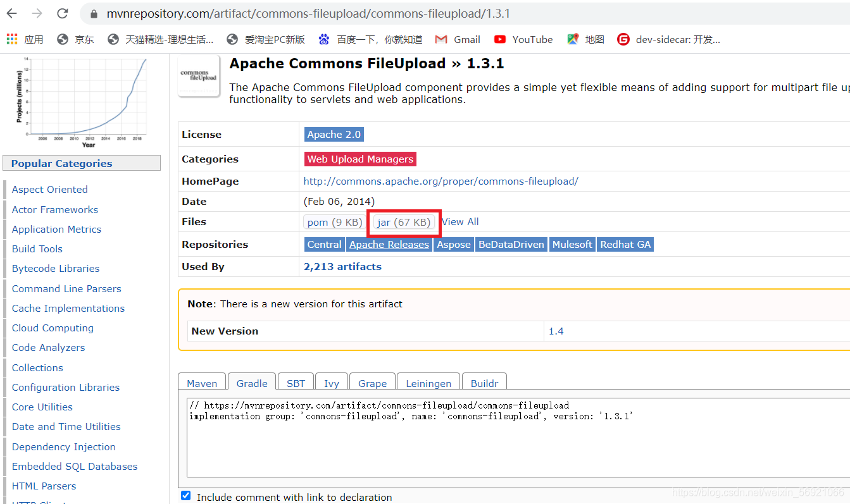The width and height of the screenshot is (850, 504).
Task: Click the projects growth chart image
Action: click(81, 102)
